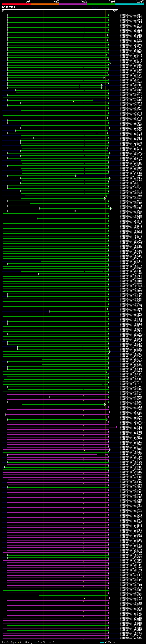
Task: Select the UniRef100_A5AJJ6 label
Action: [x=131, y=259]
